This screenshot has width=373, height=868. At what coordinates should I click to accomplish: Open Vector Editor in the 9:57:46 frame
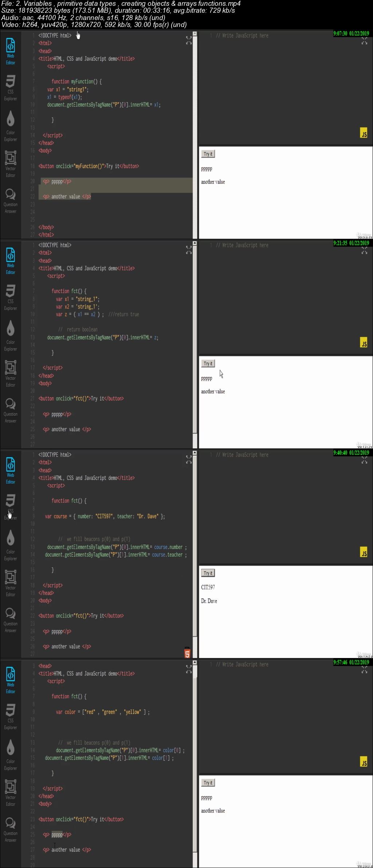11,793
